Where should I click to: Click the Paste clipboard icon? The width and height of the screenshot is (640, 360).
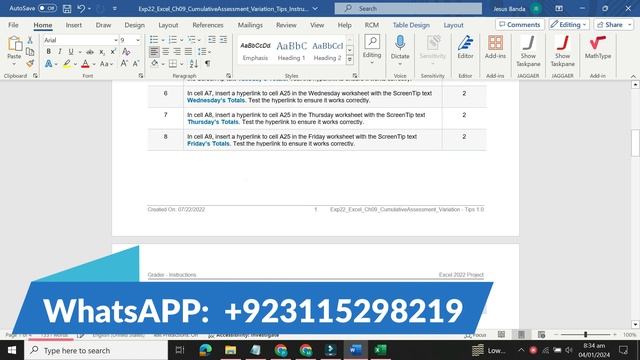click(x=14, y=44)
